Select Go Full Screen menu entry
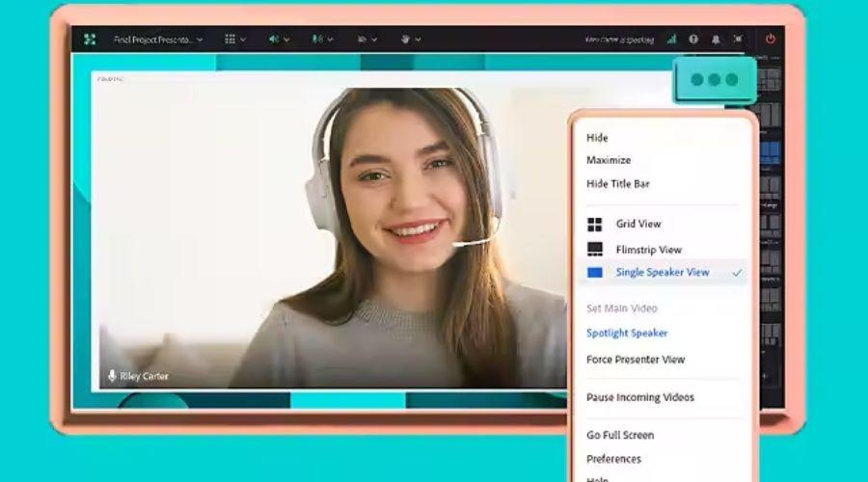 620,435
